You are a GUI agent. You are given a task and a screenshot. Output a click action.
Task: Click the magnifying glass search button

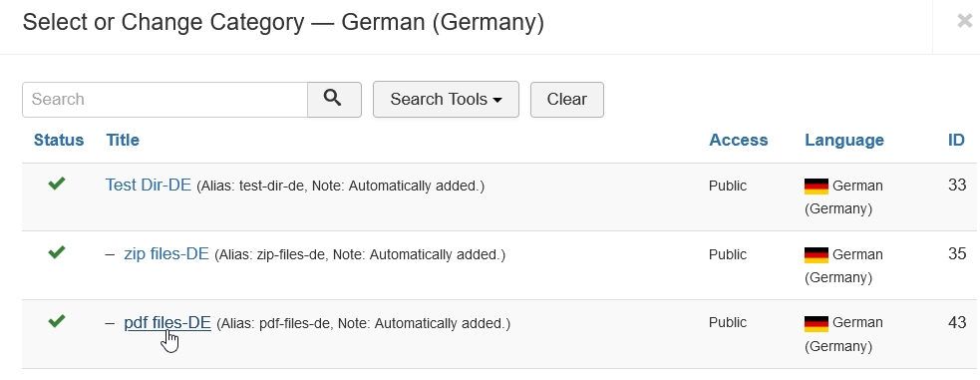[x=334, y=100]
